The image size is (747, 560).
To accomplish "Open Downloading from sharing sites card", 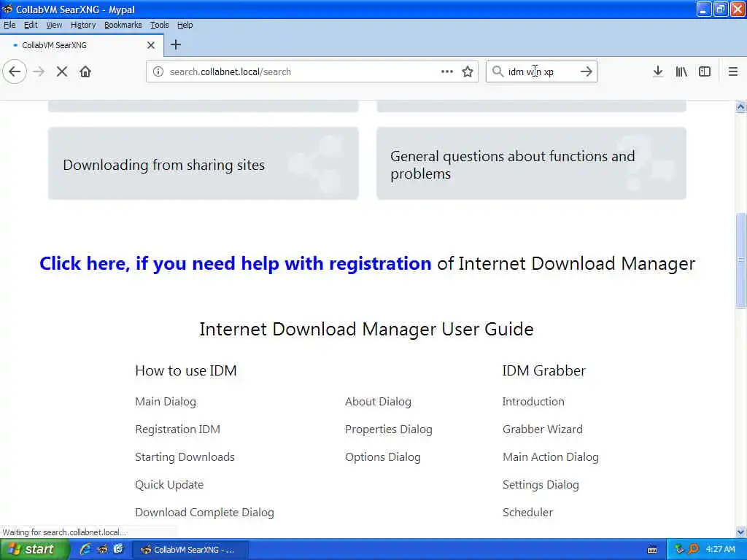I will [203, 163].
